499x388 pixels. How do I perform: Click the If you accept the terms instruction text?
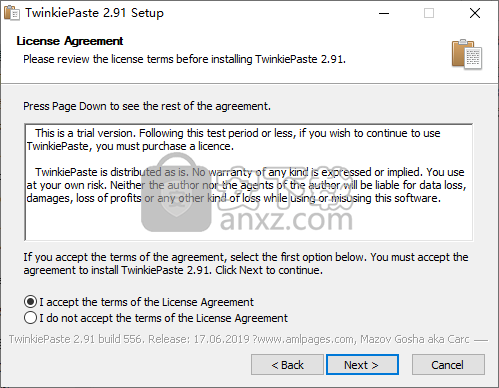246,263
